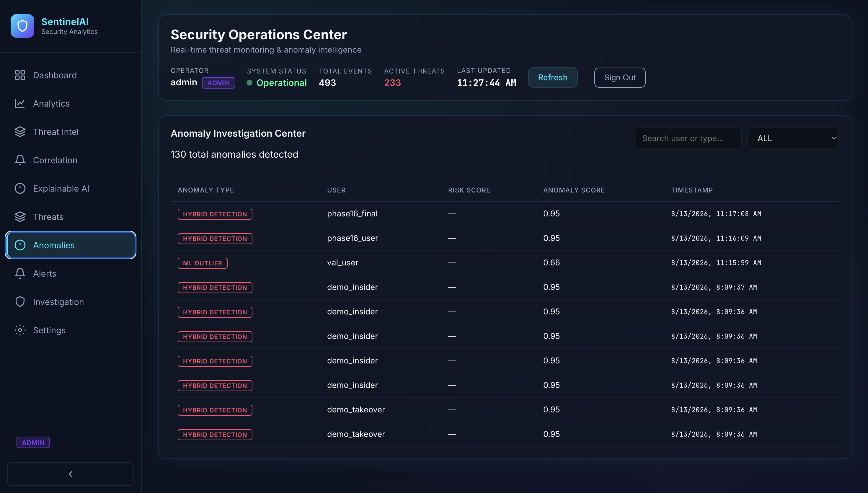The width and height of the screenshot is (868, 493).
Task: Click the Investigation shield icon
Action: [x=20, y=302]
